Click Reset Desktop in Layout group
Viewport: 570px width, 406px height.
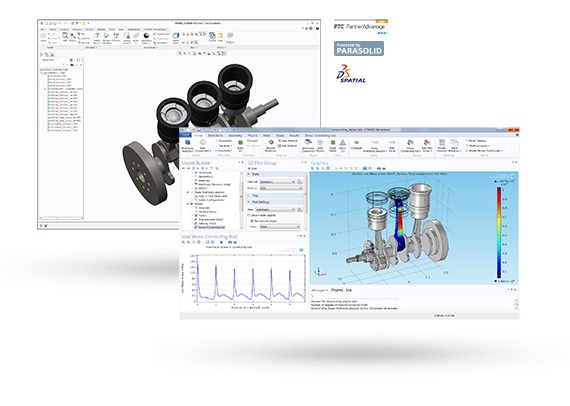point(476,141)
